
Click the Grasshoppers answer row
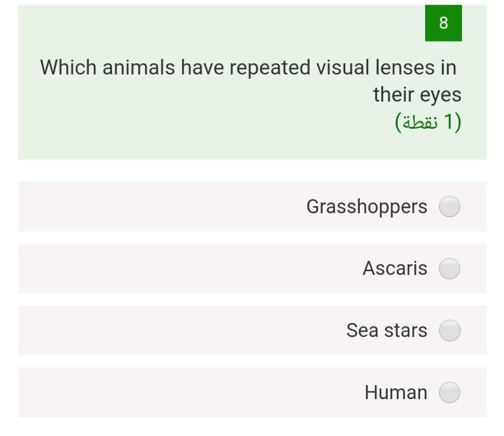253,207
